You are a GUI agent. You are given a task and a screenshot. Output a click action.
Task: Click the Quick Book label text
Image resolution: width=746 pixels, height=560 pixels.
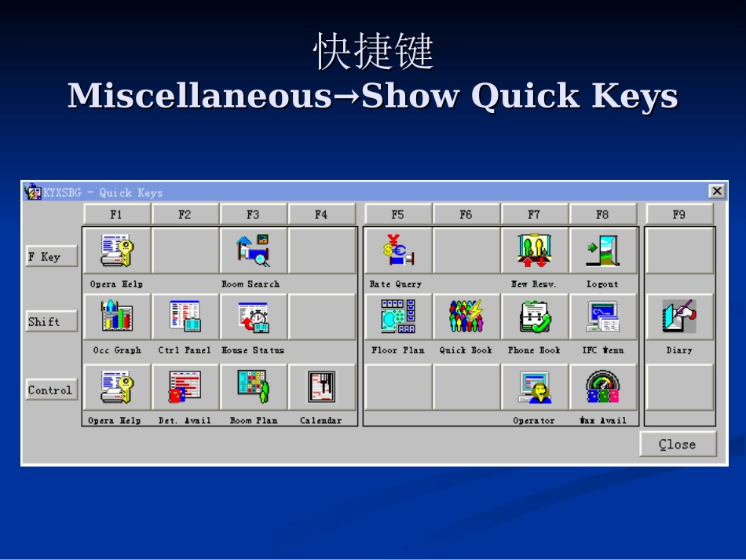466,350
